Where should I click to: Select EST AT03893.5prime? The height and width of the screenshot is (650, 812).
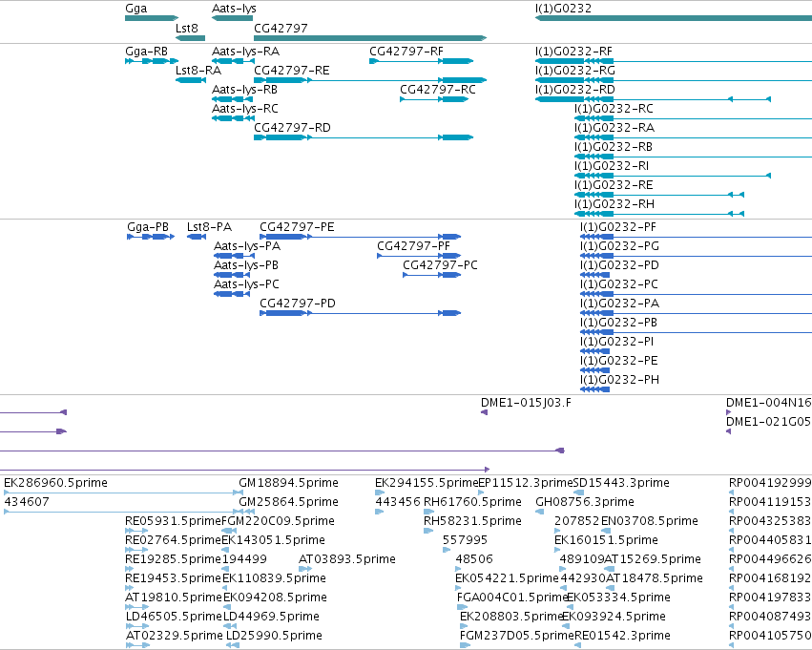pyautogui.click(x=347, y=559)
